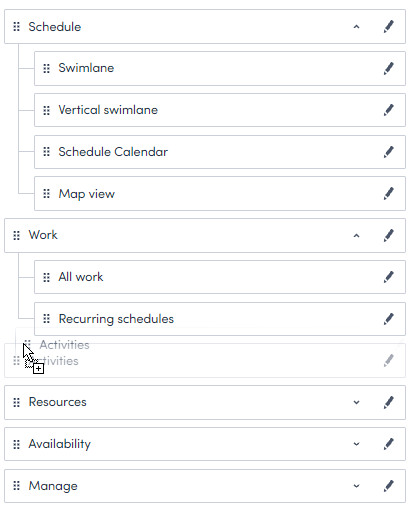This screenshot has width=409, height=514.
Task: Click the pencil icon beside Work
Action: [389, 235]
